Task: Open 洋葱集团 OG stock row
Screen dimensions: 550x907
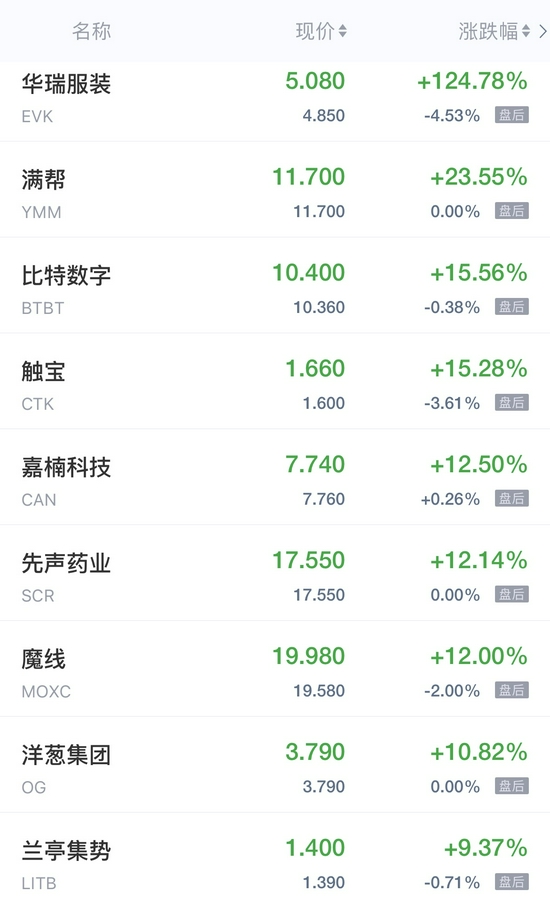Action: pyautogui.click(x=275, y=765)
